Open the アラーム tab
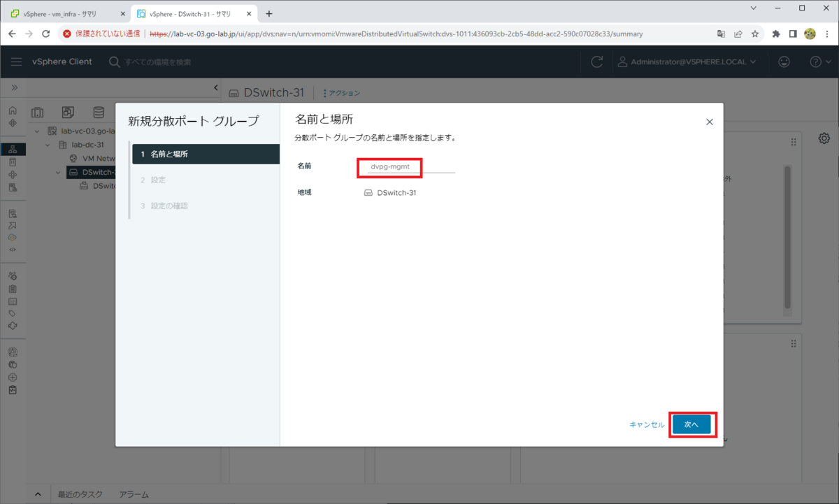 134,494
